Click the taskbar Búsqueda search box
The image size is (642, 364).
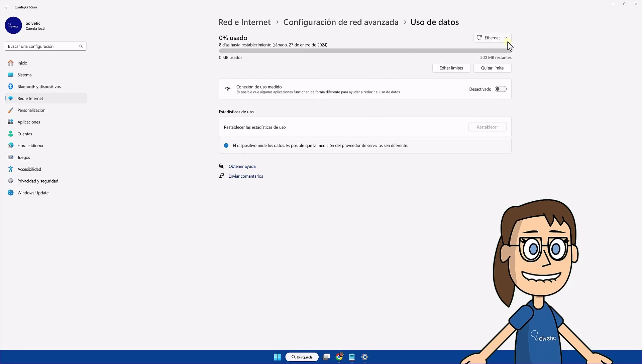(302, 357)
